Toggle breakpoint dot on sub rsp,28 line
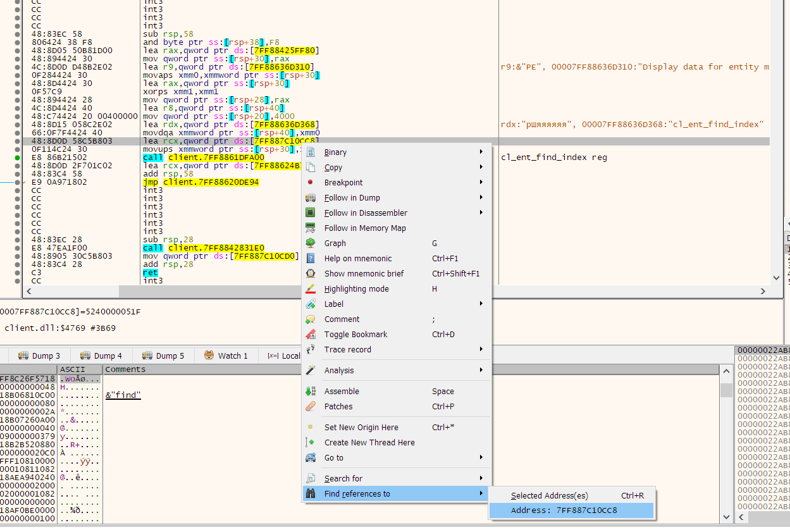 tap(17, 240)
